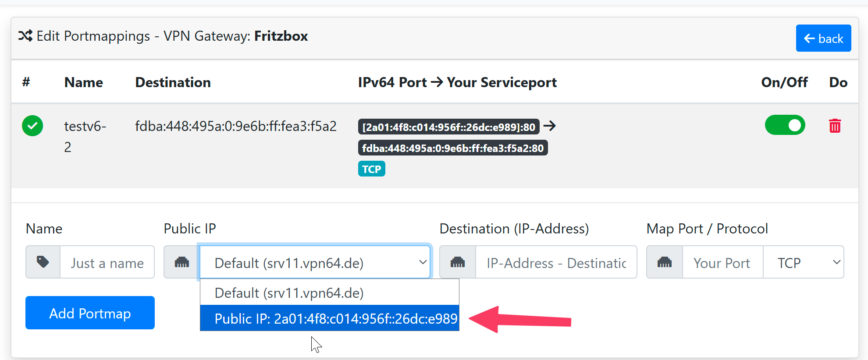Click the tag icon beside Name field
This screenshot has width=868, height=360.
point(43,262)
